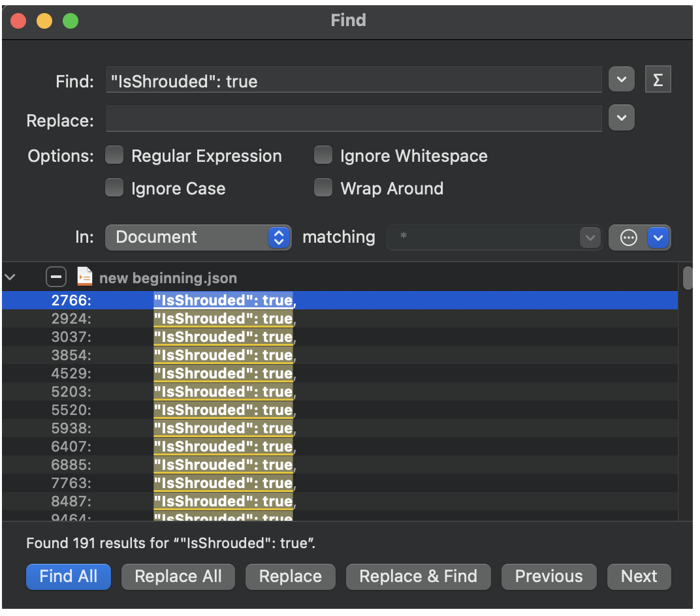Image resolution: width=700 pixels, height=616 pixels.
Task: Open the Replace history dropdown arrow
Action: coord(621,119)
